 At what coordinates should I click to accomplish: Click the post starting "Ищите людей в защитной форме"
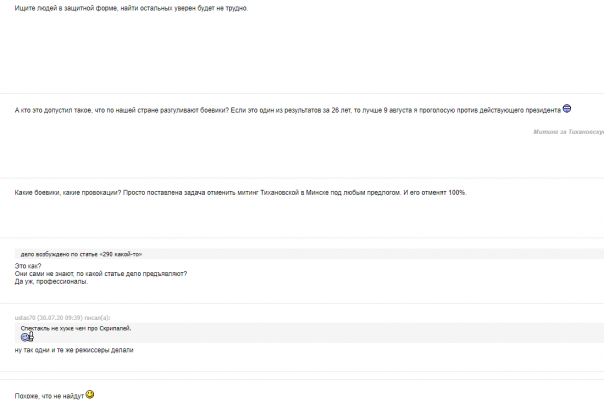(130, 8)
